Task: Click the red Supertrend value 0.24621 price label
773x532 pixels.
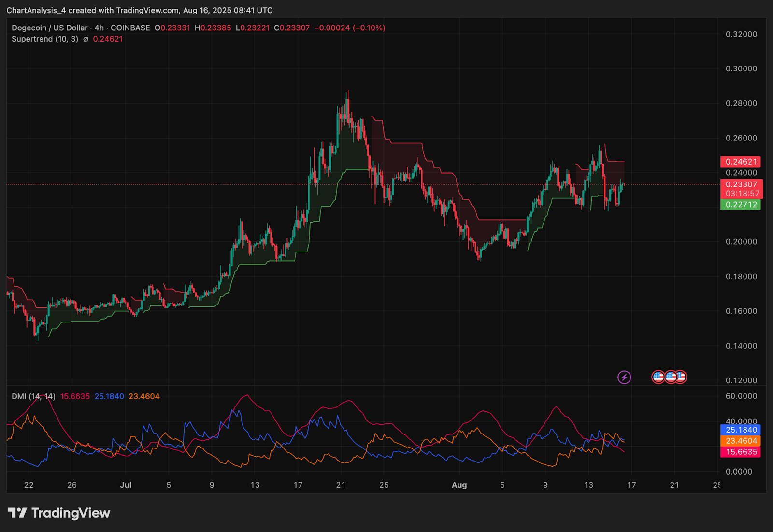Action: click(741, 162)
